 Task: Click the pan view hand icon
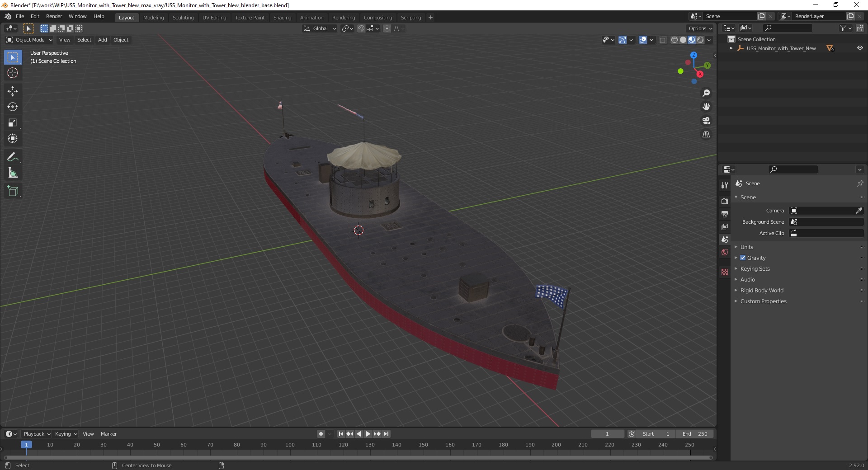pyautogui.click(x=706, y=107)
